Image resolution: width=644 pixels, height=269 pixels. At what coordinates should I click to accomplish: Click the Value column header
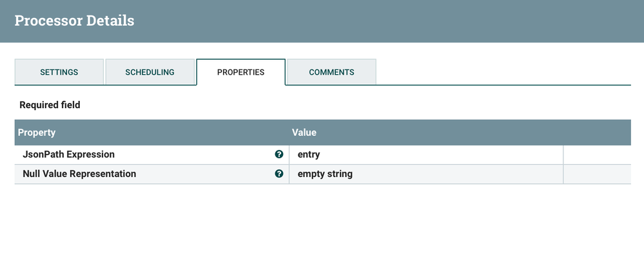pyautogui.click(x=304, y=133)
